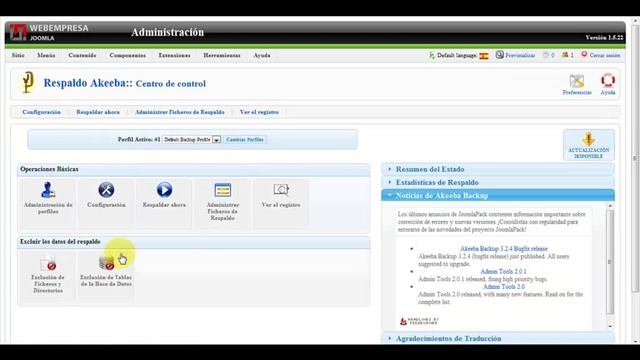
Task: Click the Versión 1.5.22 text
Action: pos(604,38)
